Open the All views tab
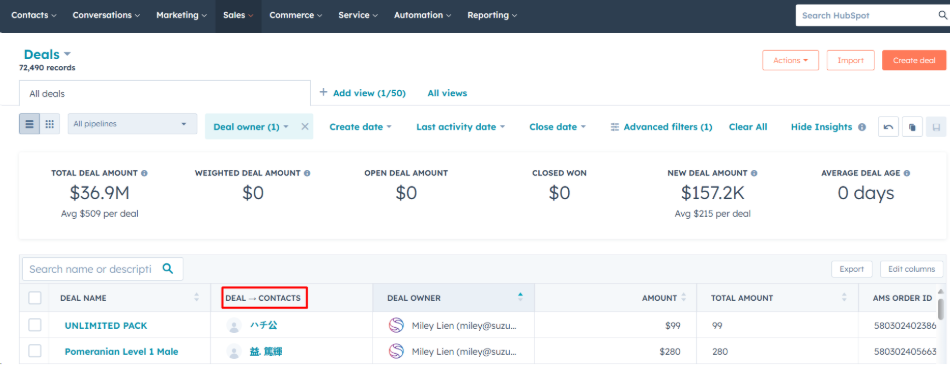 pos(447,93)
